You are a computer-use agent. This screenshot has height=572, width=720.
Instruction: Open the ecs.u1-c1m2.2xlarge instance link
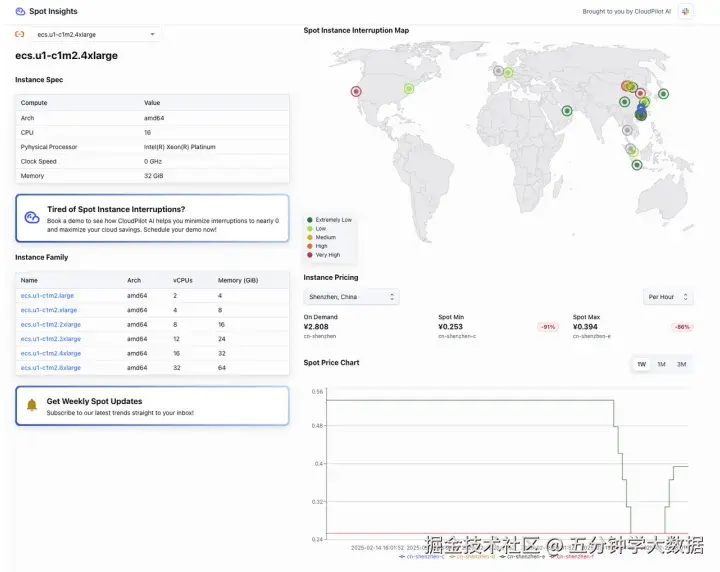51,325
